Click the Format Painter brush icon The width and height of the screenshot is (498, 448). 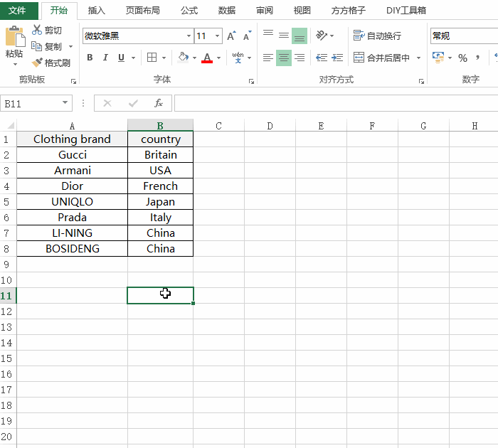[x=37, y=63]
